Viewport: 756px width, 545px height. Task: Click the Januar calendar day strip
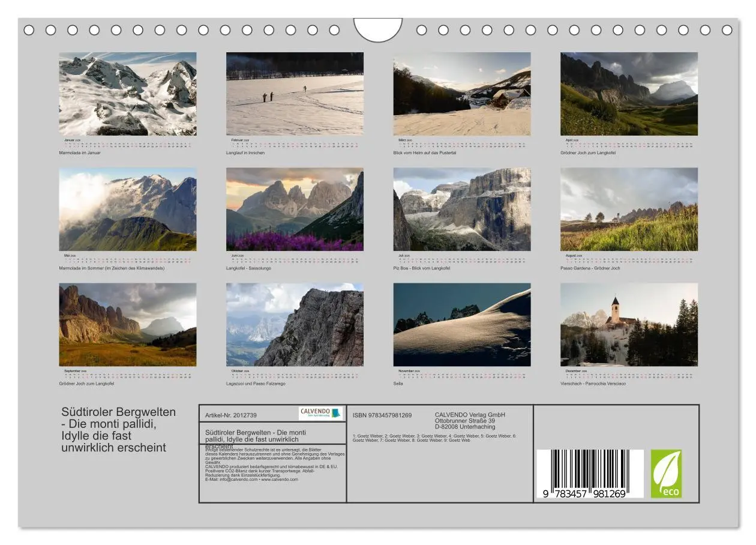128,144
